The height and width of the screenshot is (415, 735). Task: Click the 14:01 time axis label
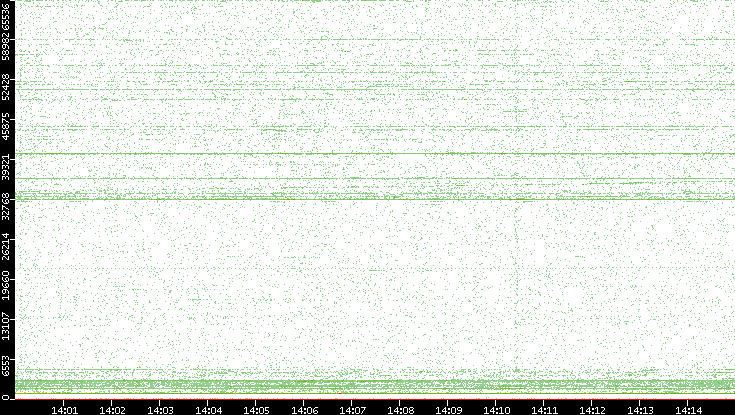[x=64, y=409]
